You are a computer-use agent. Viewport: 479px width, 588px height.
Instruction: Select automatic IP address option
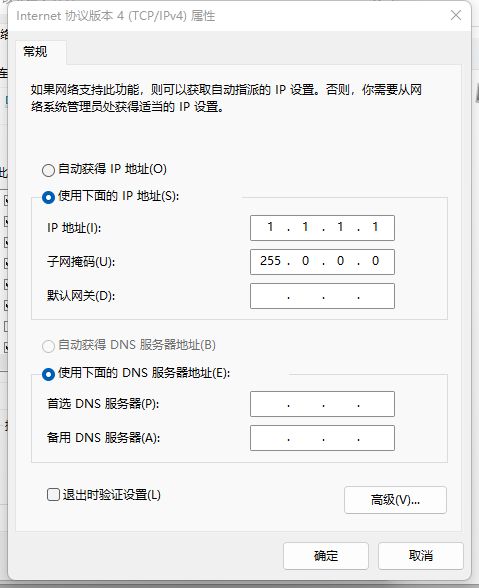pos(48,170)
